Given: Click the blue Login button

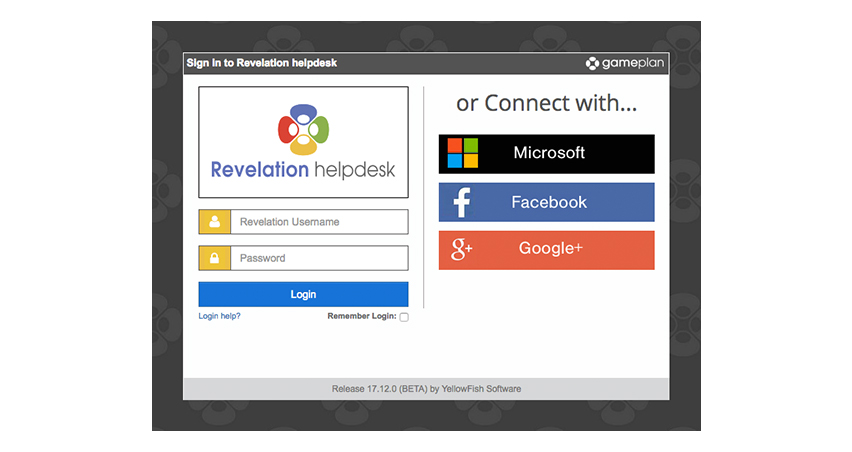Looking at the screenshot, I should click(x=303, y=294).
